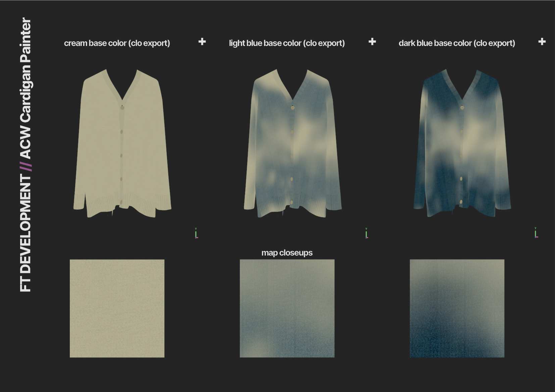The width and height of the screenshot is (555, 392).
Task: Click the 'light blue base color (clo export)' label
Action: pos(287,43)
